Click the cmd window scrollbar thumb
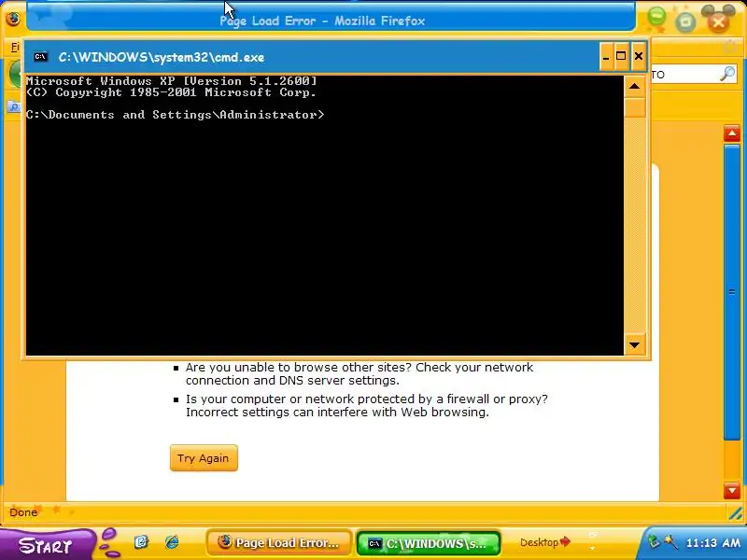747x560 pixels. click(x=635, y=107)
